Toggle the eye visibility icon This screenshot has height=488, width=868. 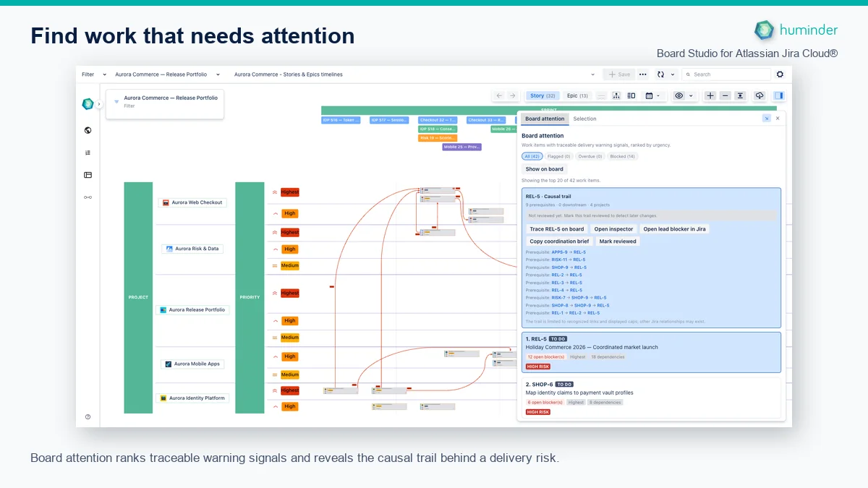point(678,95)
